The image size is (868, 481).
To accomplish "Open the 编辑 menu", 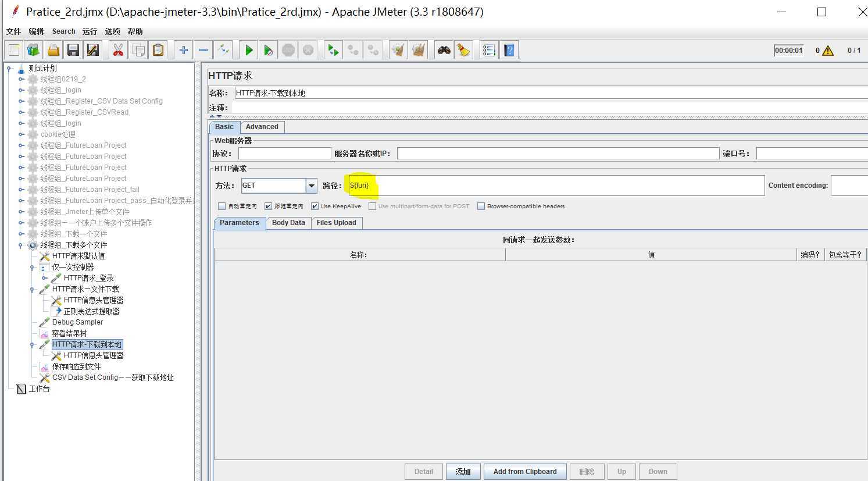I will tap(36, 31).
